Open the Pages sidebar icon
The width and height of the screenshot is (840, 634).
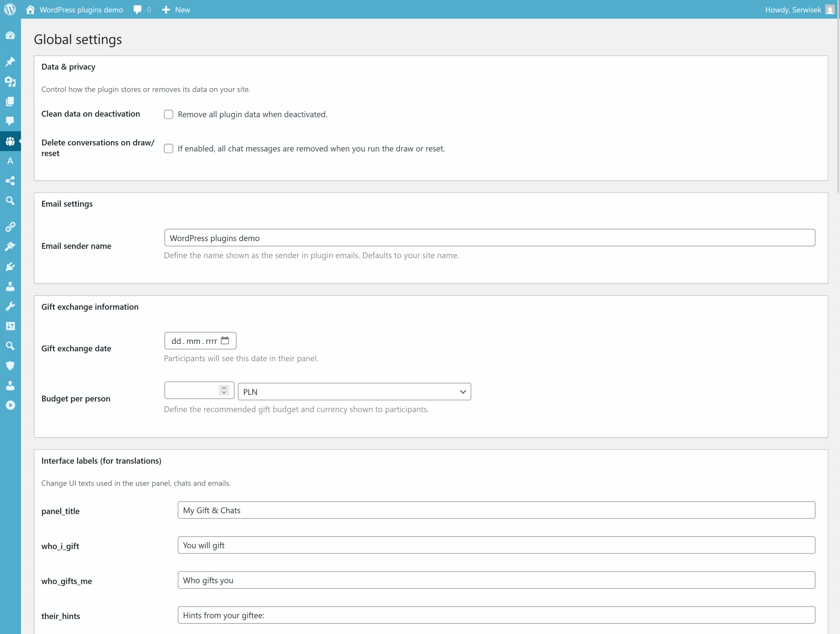[10, 101]
